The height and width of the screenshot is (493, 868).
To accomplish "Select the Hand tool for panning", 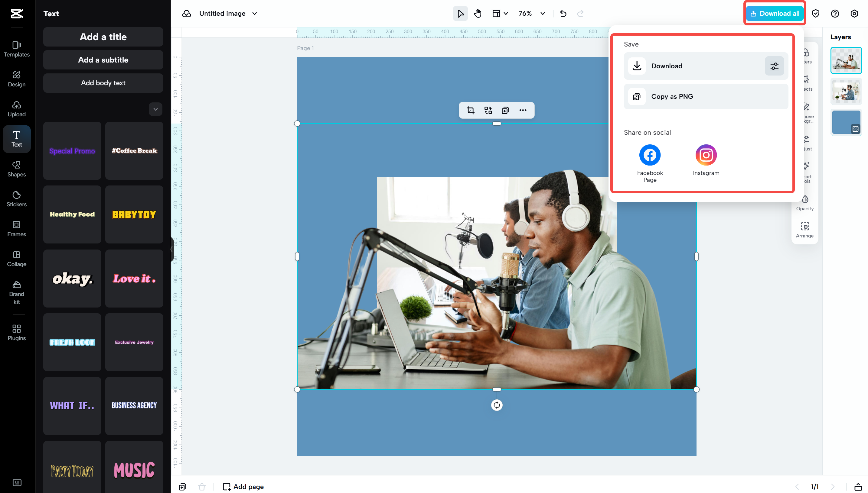I will pyautogui.click(x=478, y=14).
